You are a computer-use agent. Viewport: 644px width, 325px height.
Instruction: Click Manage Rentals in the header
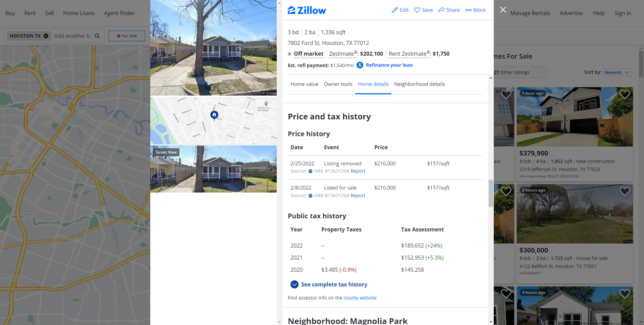click(530, 13)
